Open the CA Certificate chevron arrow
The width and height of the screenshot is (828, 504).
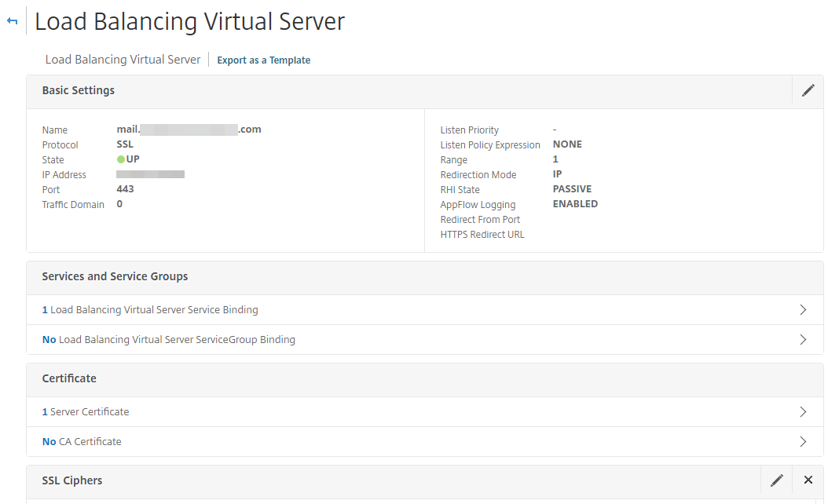coord(802,442)
